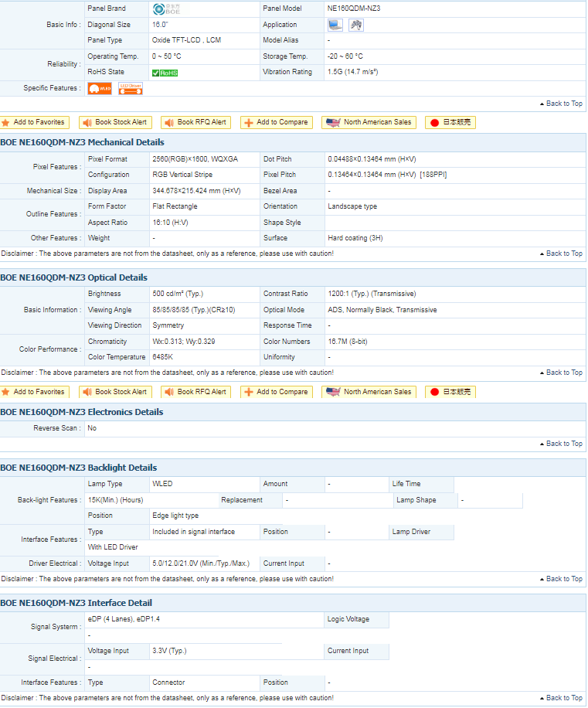Click the diagonal size value 16.0"

click(160, 25)
